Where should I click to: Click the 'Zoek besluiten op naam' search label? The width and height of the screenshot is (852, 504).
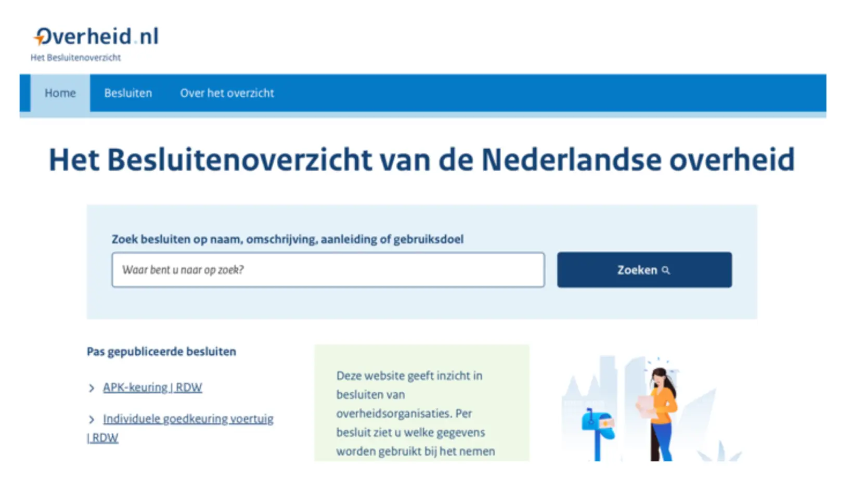pyautogui.click(x=288, y=239)
